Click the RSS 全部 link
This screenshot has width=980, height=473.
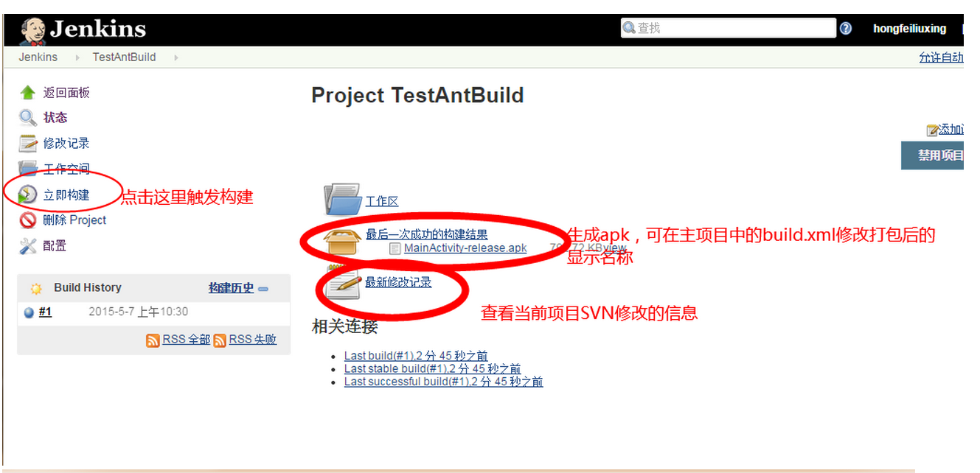(186, 340)
